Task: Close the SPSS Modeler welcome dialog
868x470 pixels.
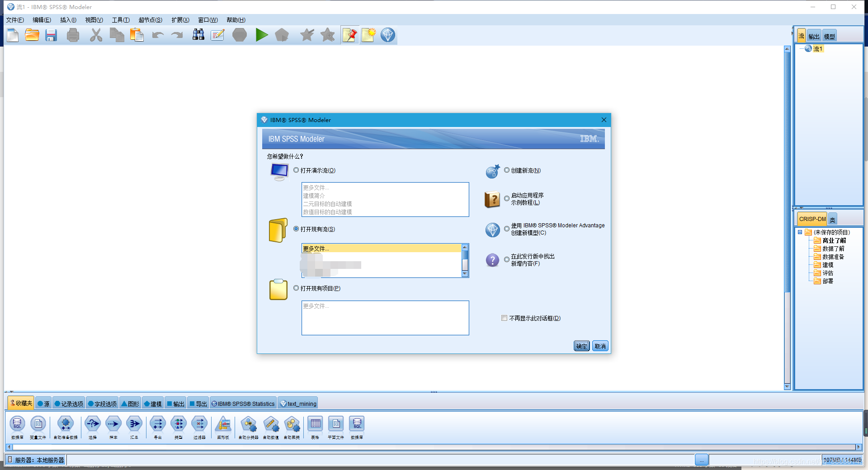Action: click(x=604, y=120)
